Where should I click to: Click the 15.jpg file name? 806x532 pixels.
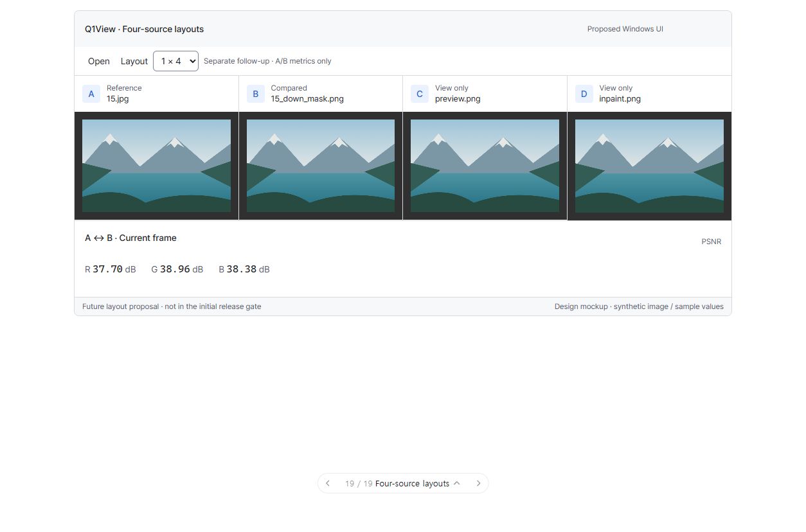(118, 99)
